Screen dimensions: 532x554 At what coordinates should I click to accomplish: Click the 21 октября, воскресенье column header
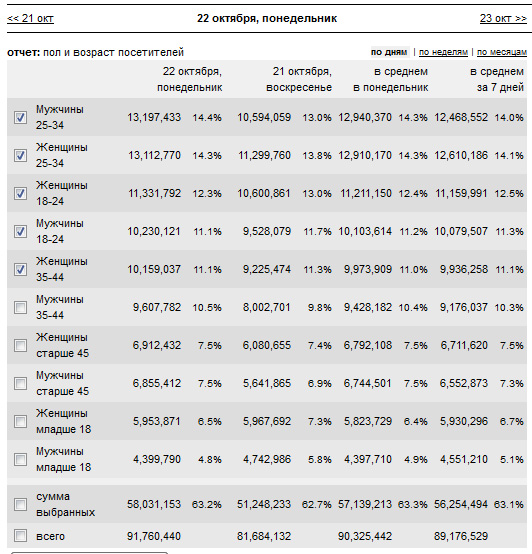(299, 79)
